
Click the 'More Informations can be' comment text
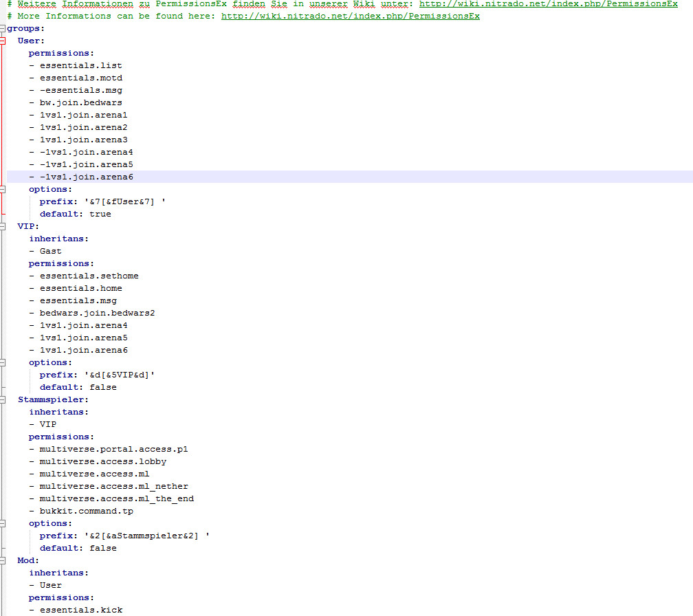click(84, 16)
